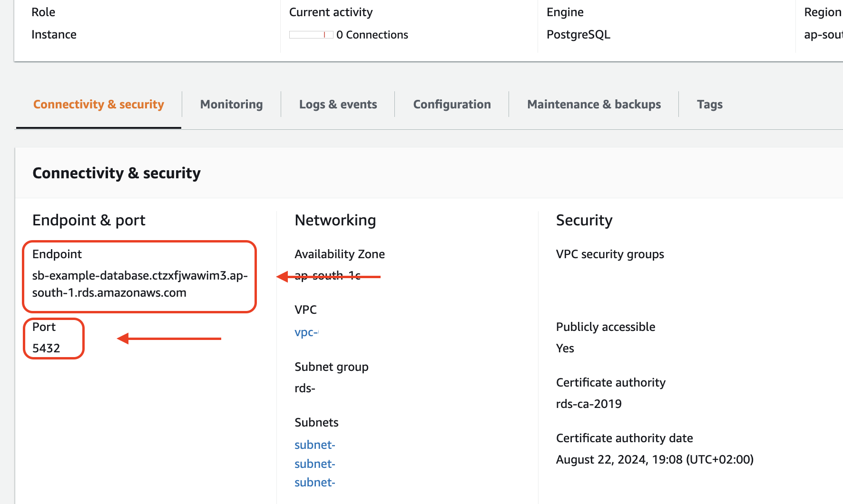This screenshot has height=504, width=843.
Task: Click the Publicly accessible Yes value
Action: (565, 348)
